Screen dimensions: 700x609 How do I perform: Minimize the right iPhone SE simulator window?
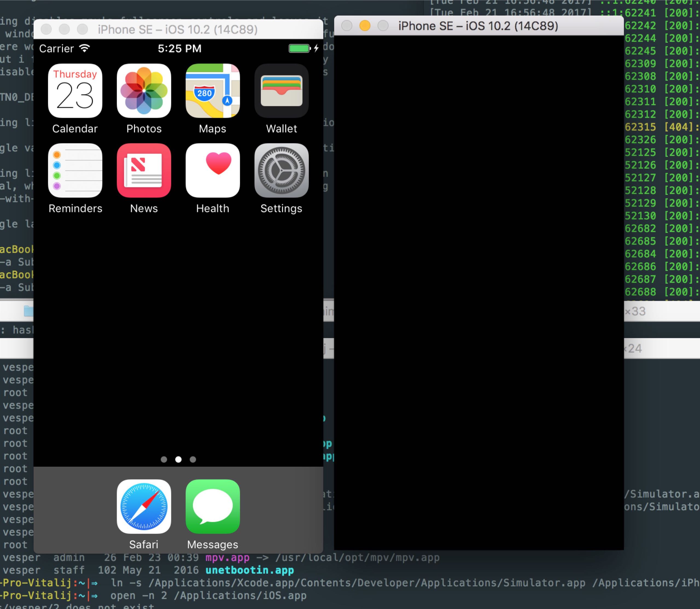(365, 26)
